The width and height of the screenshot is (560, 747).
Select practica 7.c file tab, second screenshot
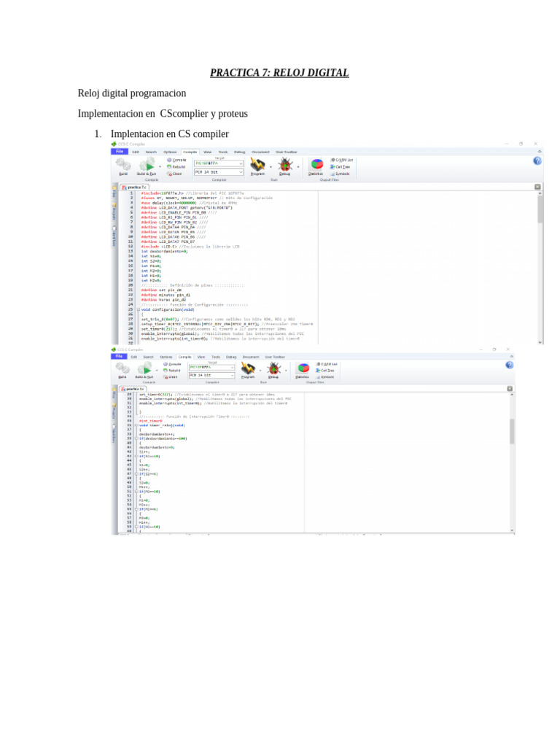[x=133, y=390]
